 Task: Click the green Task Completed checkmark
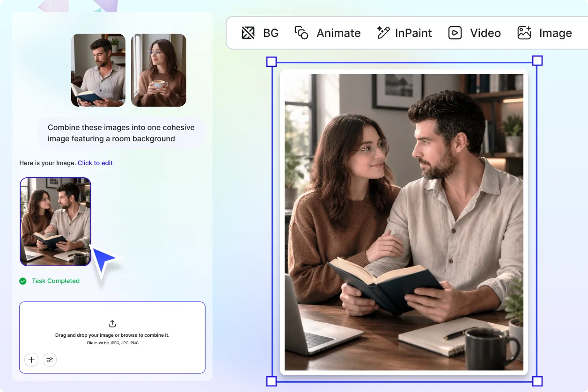pos(23,281)
